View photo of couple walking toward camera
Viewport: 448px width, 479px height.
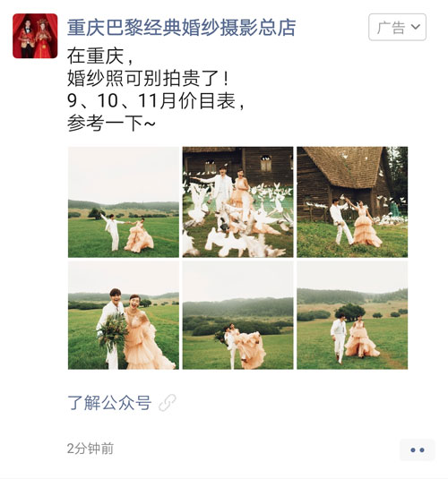tap(352, 315)
